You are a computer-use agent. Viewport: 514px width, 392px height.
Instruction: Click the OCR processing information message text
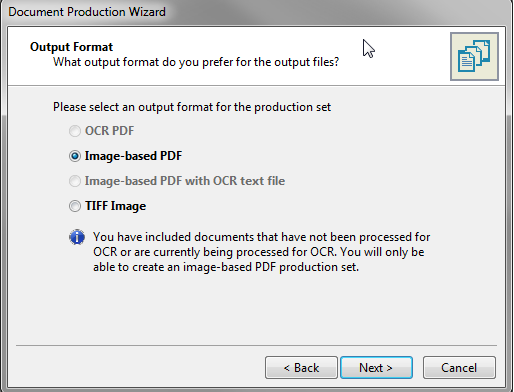[262, 252]
